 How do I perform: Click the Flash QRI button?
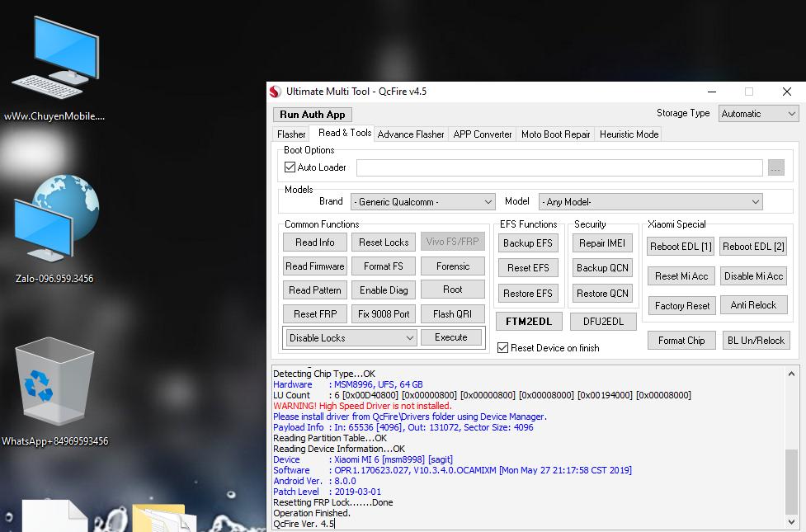tap(453, 313)
